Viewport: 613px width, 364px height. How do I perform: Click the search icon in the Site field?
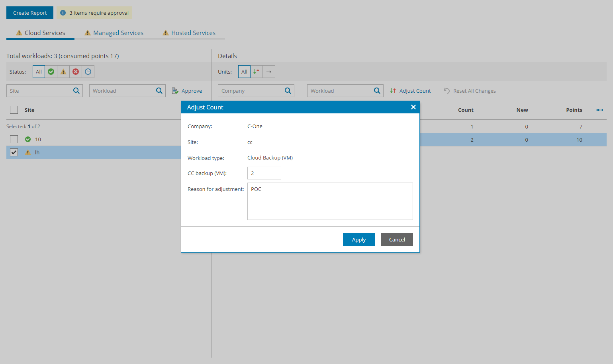click(x=76, y=91)
